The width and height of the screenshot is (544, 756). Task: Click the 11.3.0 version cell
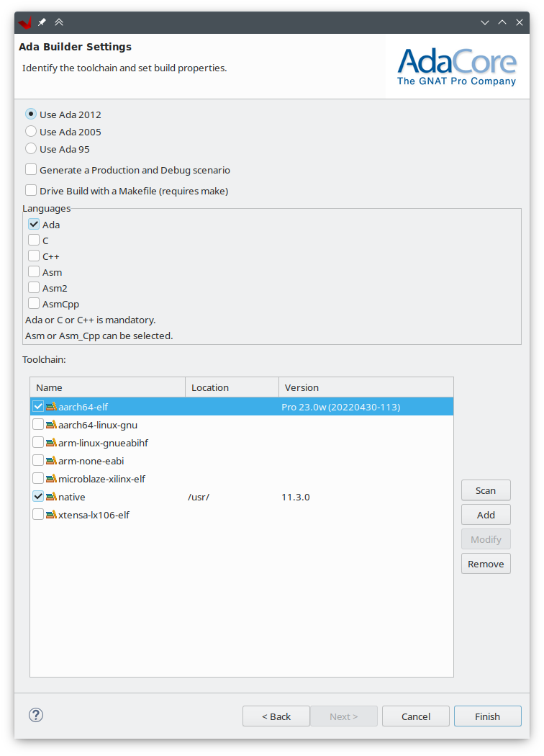[x=295, y=497]
